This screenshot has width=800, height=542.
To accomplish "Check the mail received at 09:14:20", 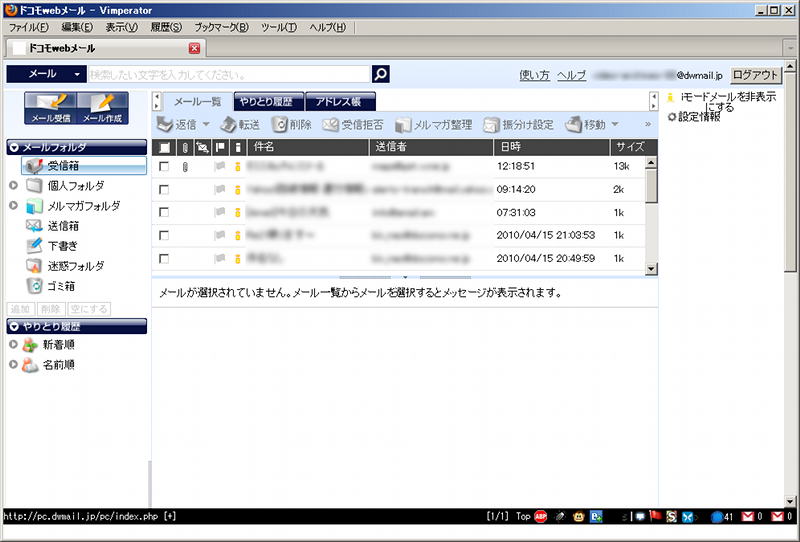I will pos(164,189).
